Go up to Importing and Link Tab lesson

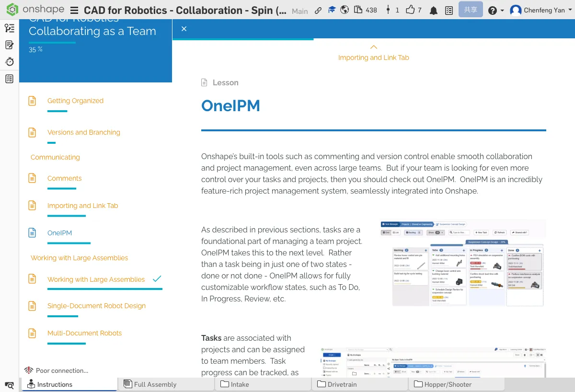[x=373, y=53]
